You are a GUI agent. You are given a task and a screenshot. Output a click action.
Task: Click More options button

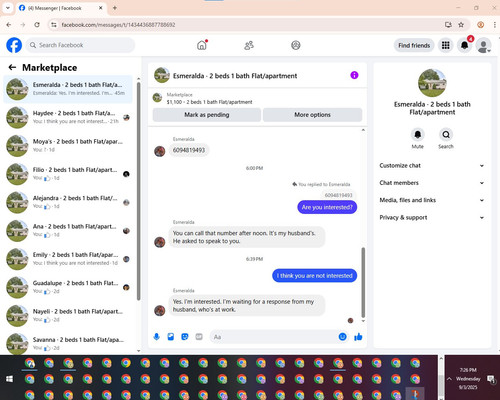point(312,115)
